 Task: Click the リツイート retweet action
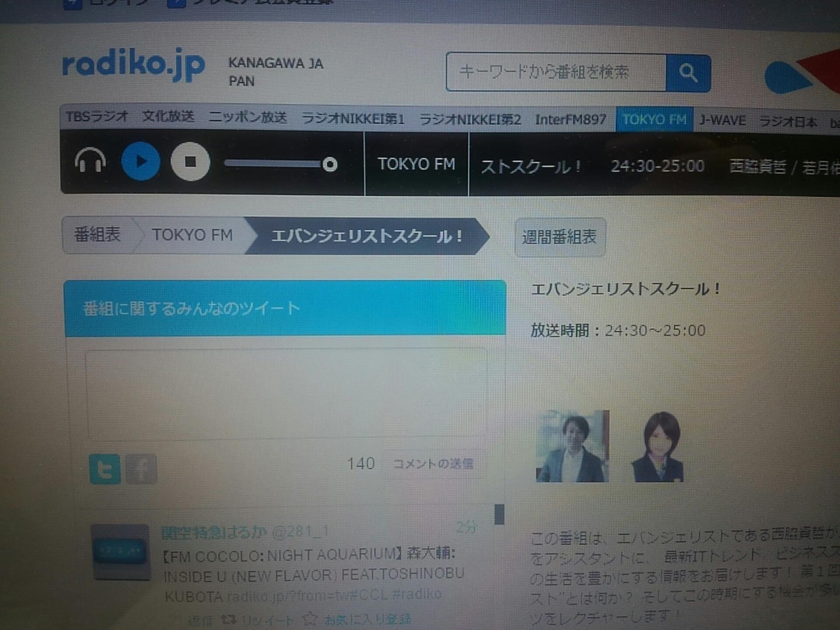point(258,620)
